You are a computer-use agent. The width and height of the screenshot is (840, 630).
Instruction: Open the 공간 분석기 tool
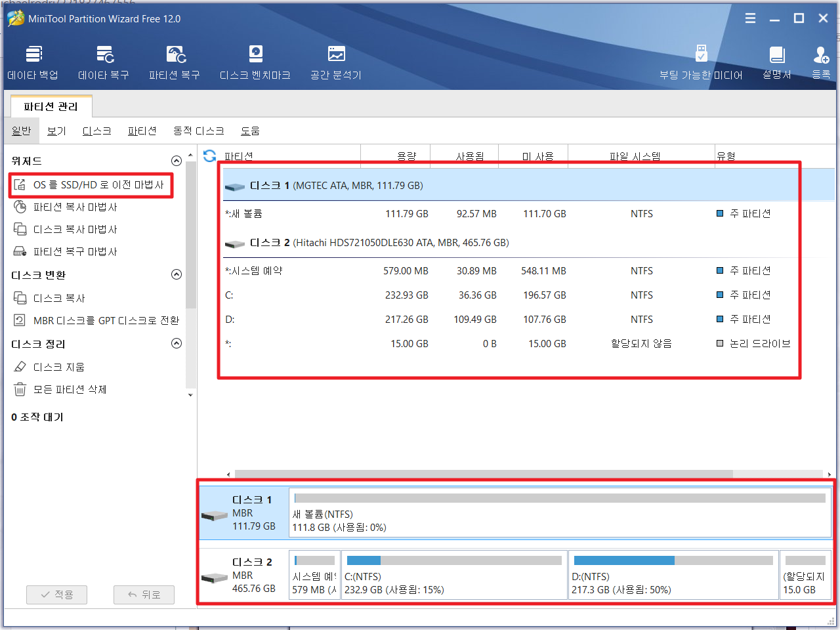pos(336,63)
